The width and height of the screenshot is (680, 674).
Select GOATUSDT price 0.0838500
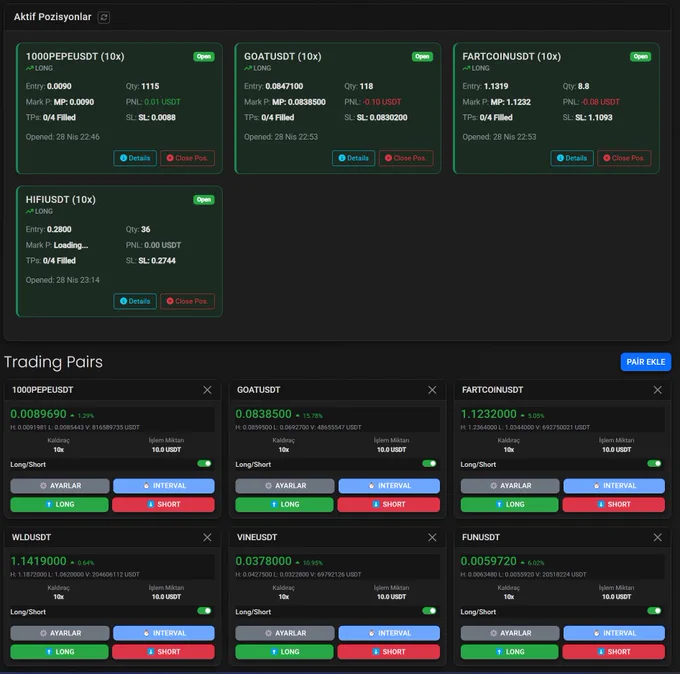coord(263,414)
